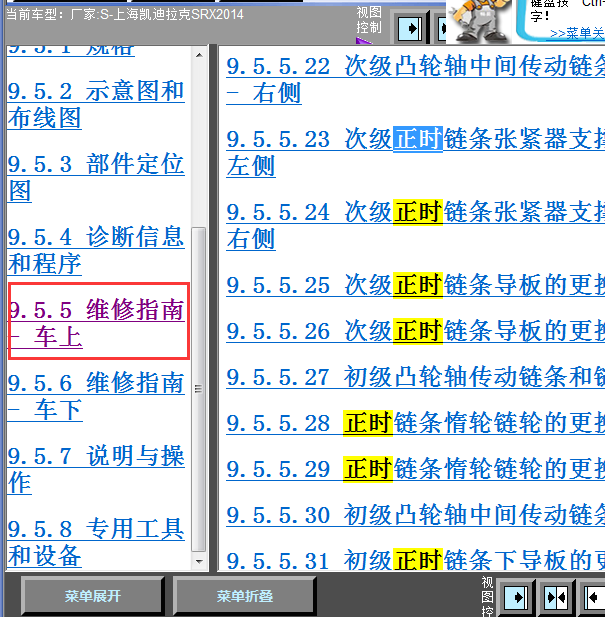Open 9.5.5.23 次级正时链条张紧器 左侧
Viewport: 605px width, 617px height.
pos(415,152)
